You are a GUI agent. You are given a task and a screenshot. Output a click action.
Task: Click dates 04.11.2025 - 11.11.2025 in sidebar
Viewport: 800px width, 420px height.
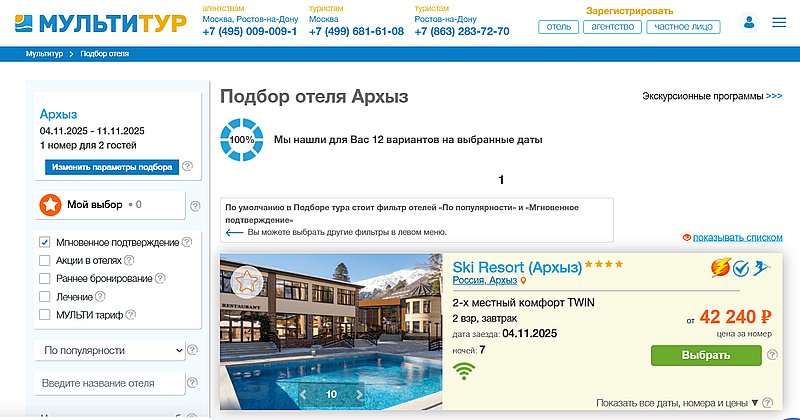point(92,131)
